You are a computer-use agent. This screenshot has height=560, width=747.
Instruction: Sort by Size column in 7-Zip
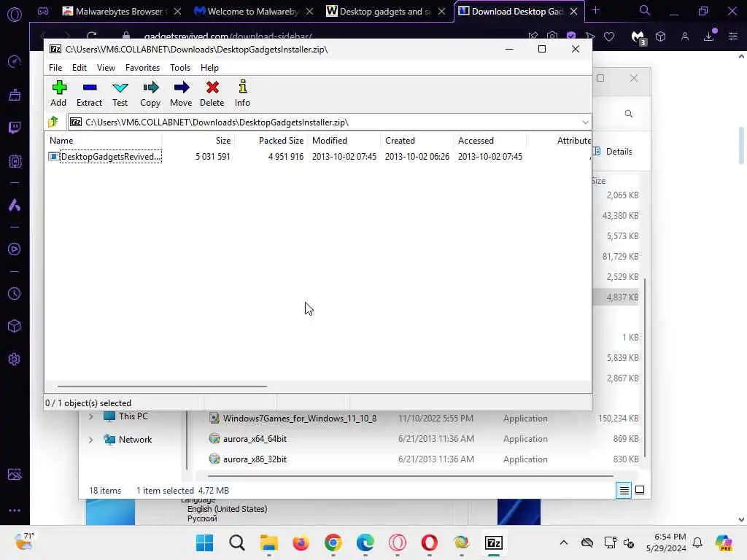pyautogui.click(x=198, y=141)
